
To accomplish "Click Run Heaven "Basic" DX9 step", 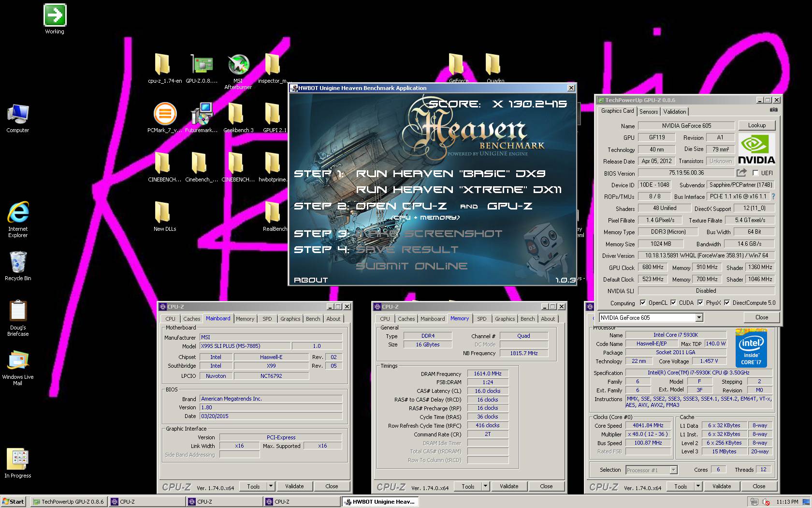I will [x=450, y=173].
